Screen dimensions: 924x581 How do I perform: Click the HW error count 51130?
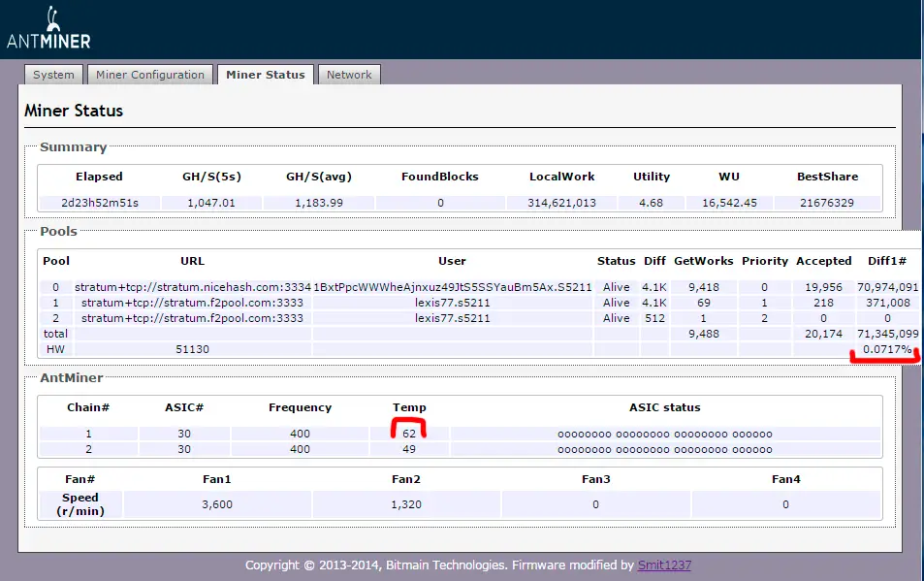tap(192, 349)
